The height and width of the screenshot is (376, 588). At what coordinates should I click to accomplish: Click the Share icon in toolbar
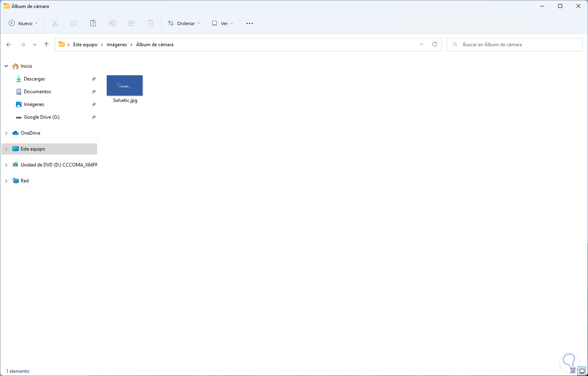131,23
